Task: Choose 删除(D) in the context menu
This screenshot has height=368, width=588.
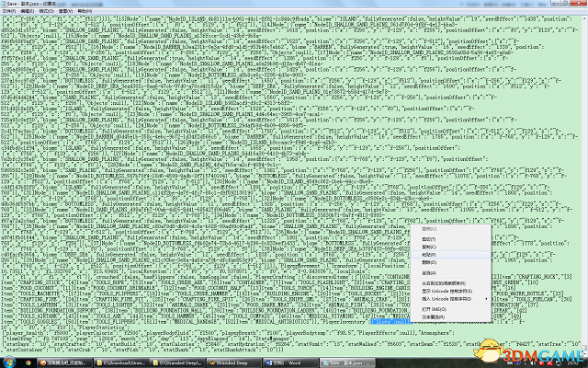Action: [x=429, y=262]
